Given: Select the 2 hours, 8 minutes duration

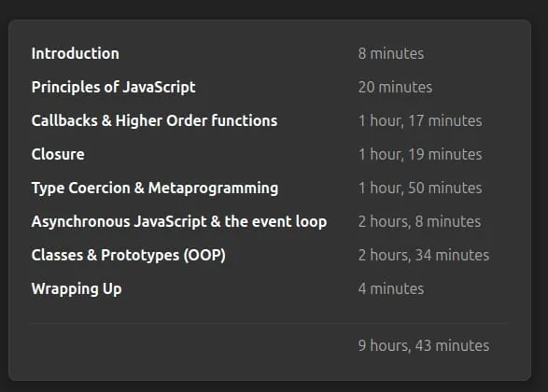Looking at the screenshot, I should [419, 221].
